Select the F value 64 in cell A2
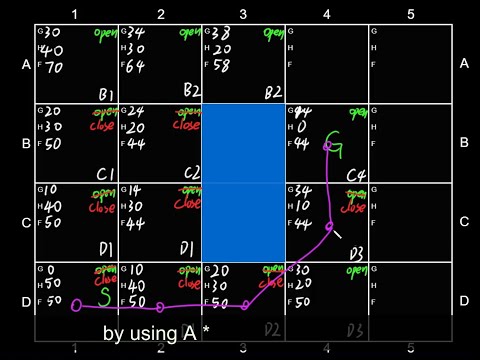This screenshot has width=480, height=360. click(x=135, y=67)
